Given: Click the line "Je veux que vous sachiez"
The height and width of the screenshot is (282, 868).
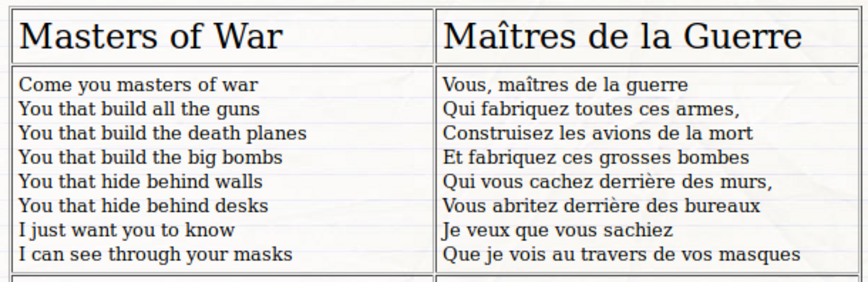Looking at the screenshot, I should tap(557, 230).
